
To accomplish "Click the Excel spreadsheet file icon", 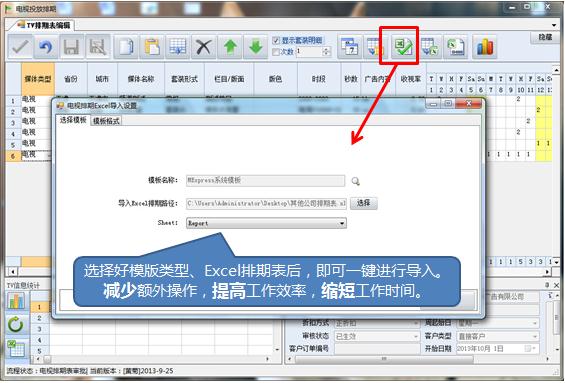I will pos(455,47).
